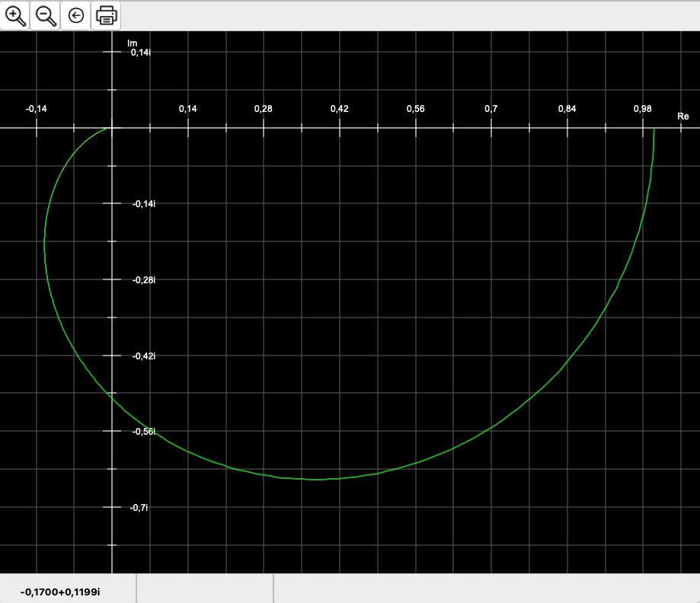Print the plot using printer icon

[x=106, y=15]
